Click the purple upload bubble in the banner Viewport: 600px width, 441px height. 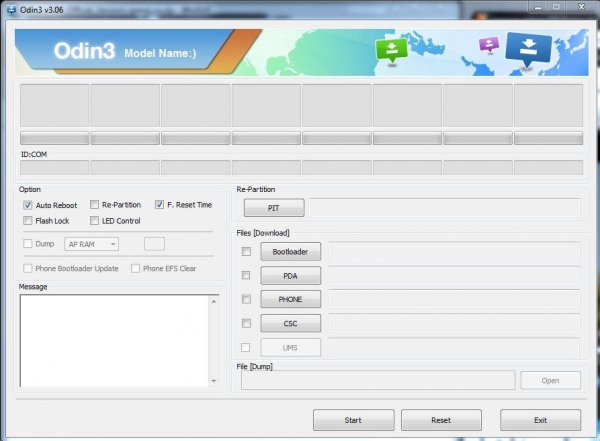point(489,44)
